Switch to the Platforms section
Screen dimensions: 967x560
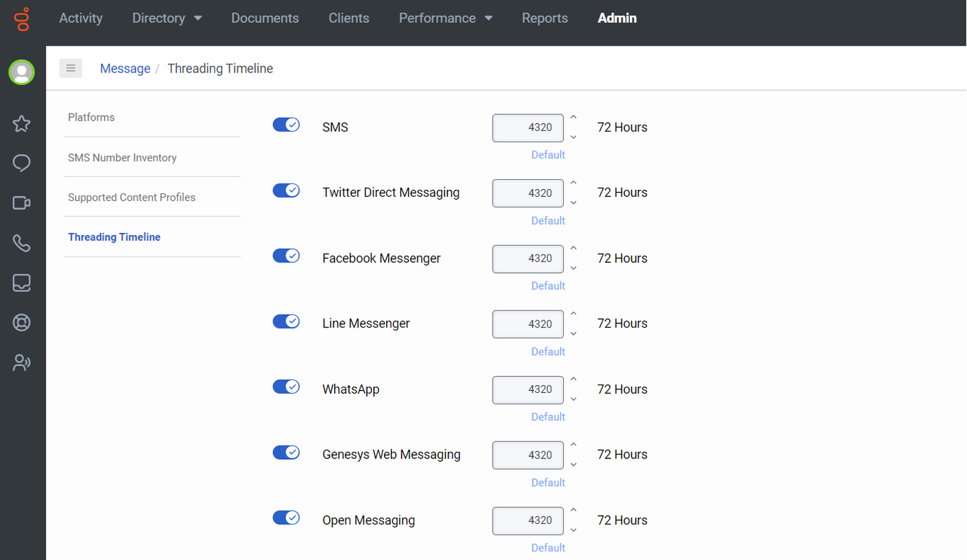click(91, 117)
